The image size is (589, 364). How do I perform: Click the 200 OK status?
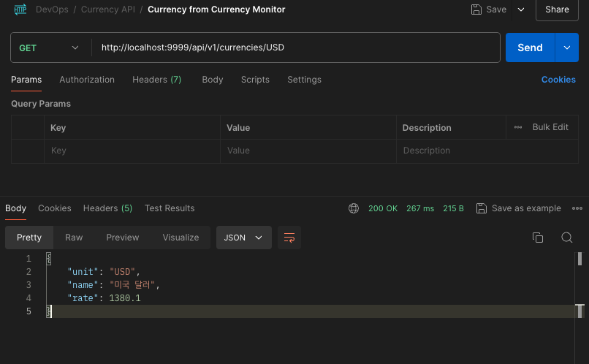pos(383,208)
